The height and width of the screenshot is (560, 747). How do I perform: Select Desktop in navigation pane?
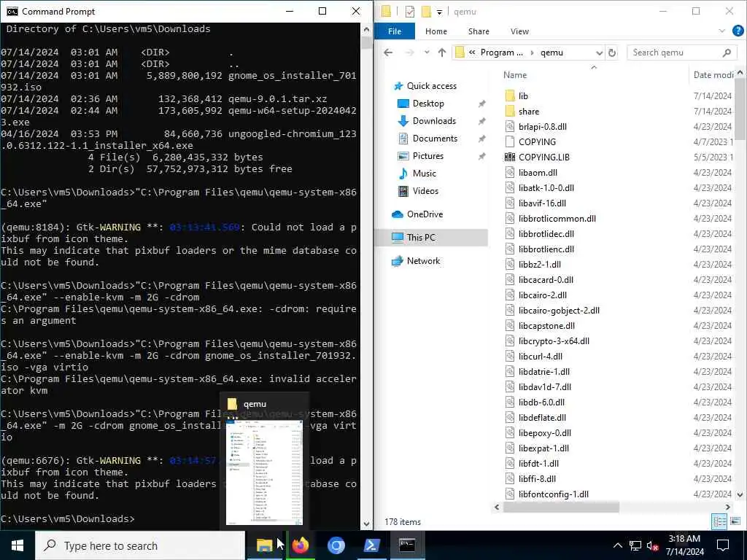[427, 104]
